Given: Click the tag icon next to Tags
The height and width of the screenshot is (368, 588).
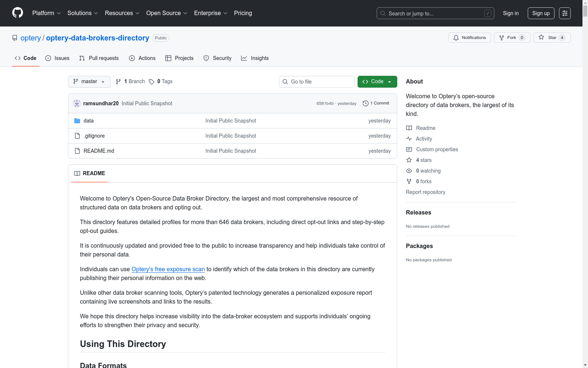Looking at the screenshot, I should [x=151, y=82].
